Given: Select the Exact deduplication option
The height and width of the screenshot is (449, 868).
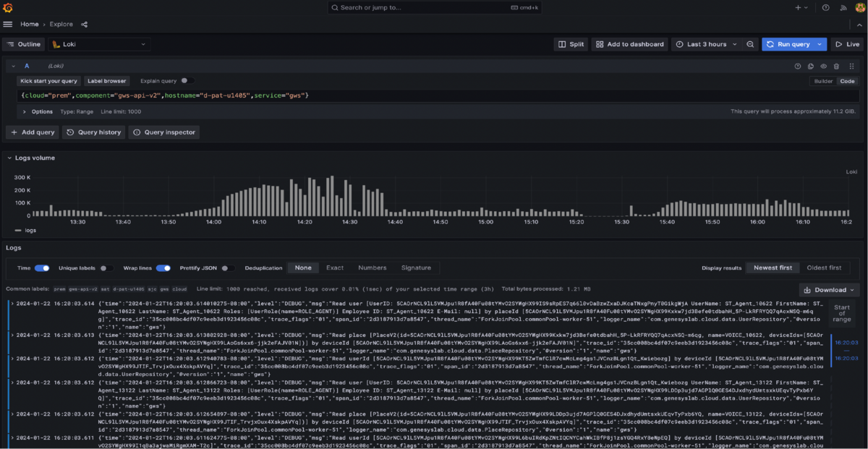Looking at the screenshot, I should (x=335, y=268).
